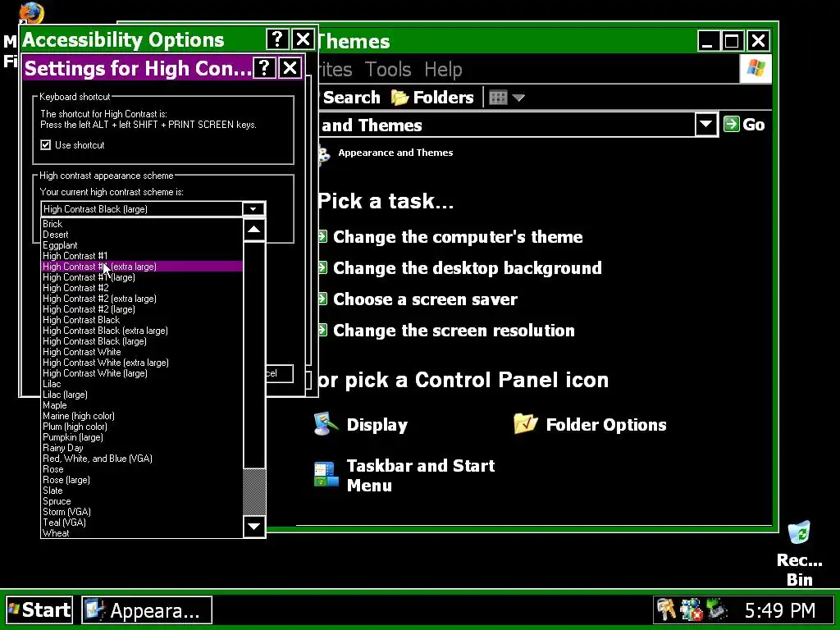Select Brick scheme from list
Image resolution: width=840 pixels, height=630 pixels.
[142, 224]
